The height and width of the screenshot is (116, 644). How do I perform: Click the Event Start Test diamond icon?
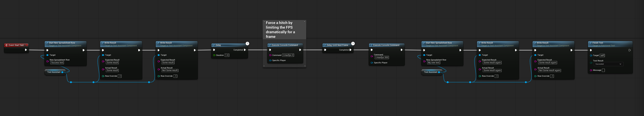click(7, 45)
